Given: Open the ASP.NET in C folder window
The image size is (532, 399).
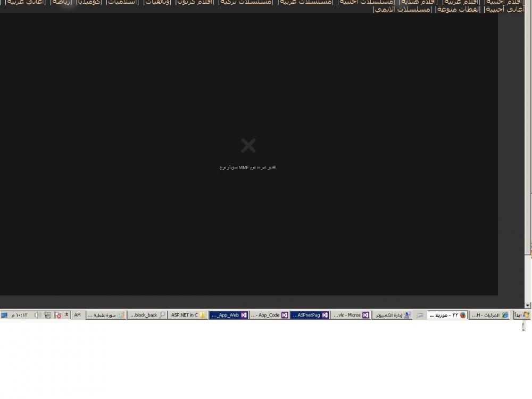Looking at the screenshot, I should (x=188, y=315).
